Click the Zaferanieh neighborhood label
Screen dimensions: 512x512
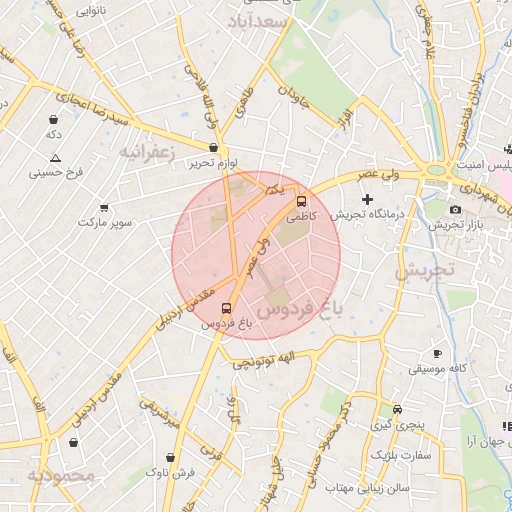(147, 153)
